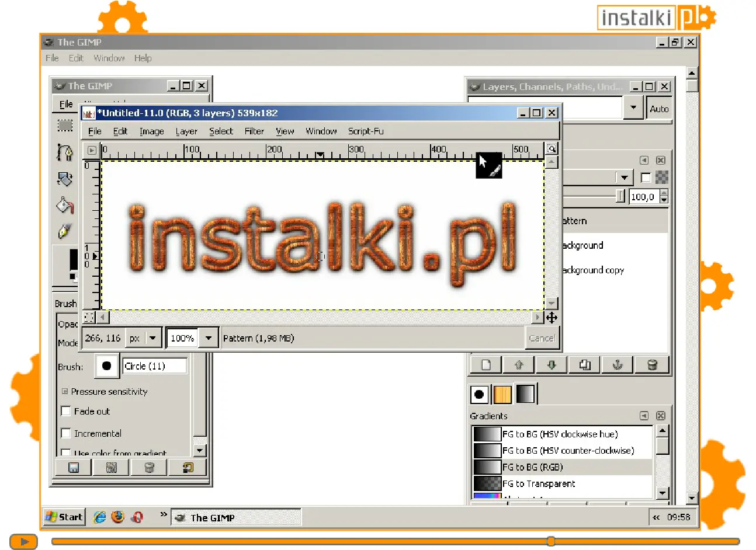Open the image window navigation cross icon

[x=552, y=318]
